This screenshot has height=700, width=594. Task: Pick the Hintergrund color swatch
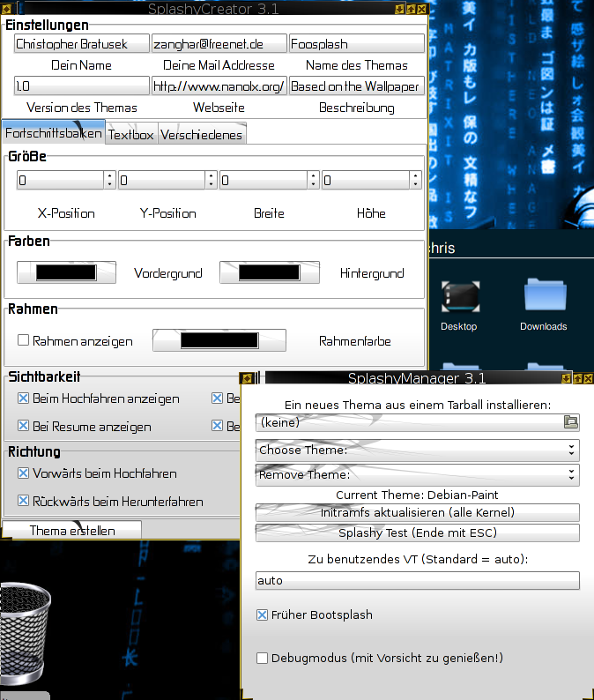click(x=270, y=272)
